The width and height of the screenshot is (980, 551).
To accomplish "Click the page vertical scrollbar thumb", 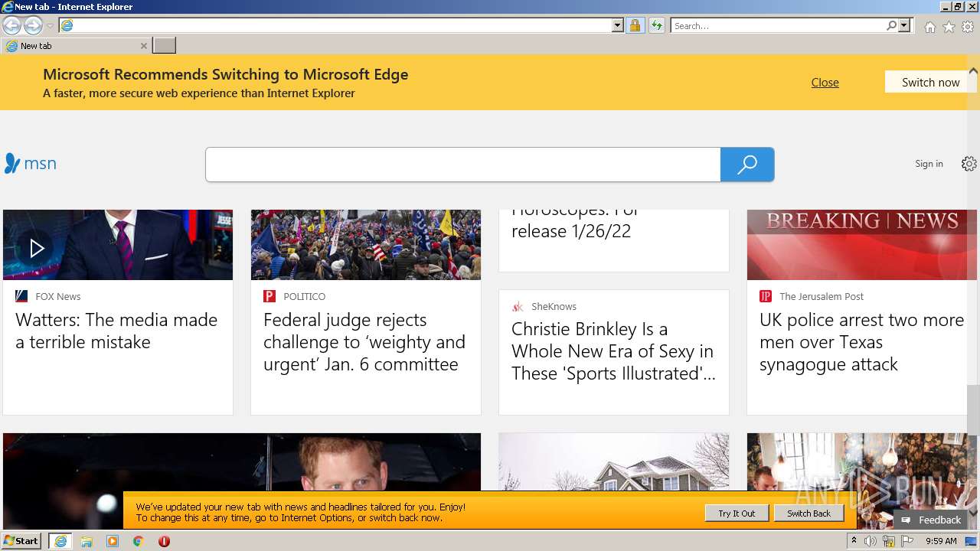I will 973,409.
